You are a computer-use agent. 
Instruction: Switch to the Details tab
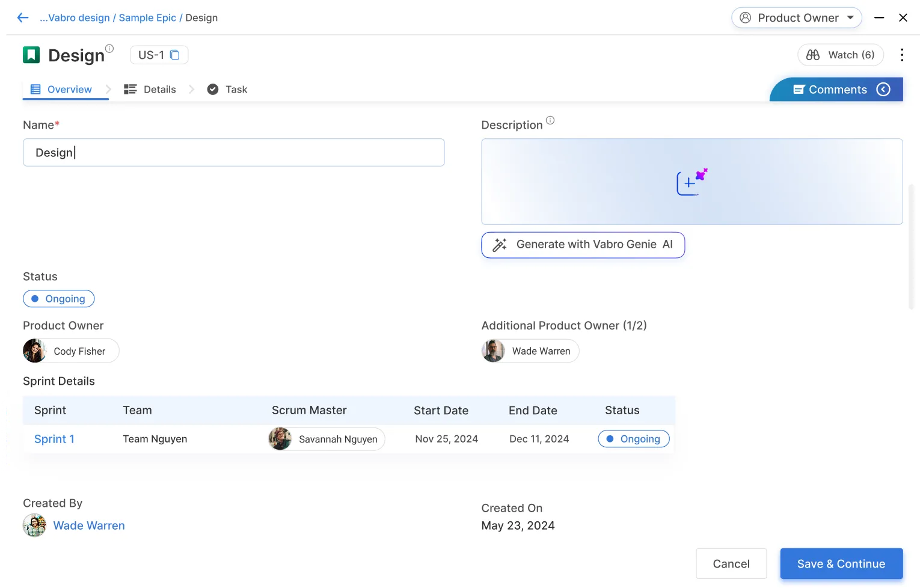150,90
